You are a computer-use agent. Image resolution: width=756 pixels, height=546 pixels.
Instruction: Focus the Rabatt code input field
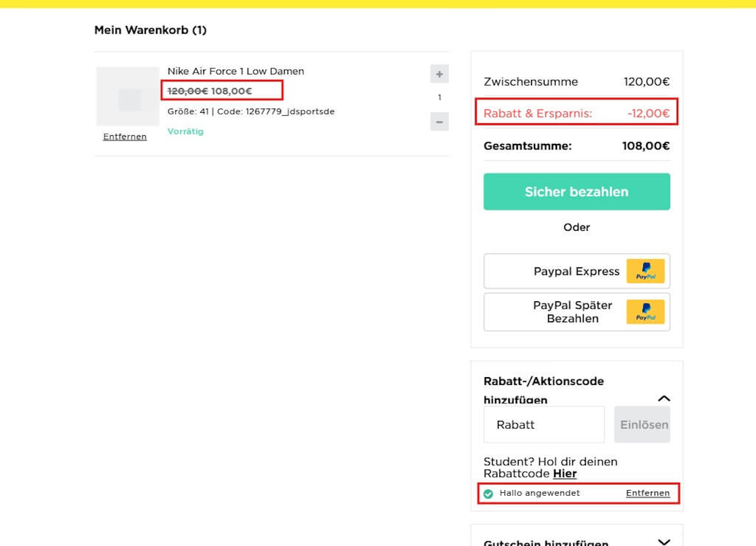(x=544, y=424)
